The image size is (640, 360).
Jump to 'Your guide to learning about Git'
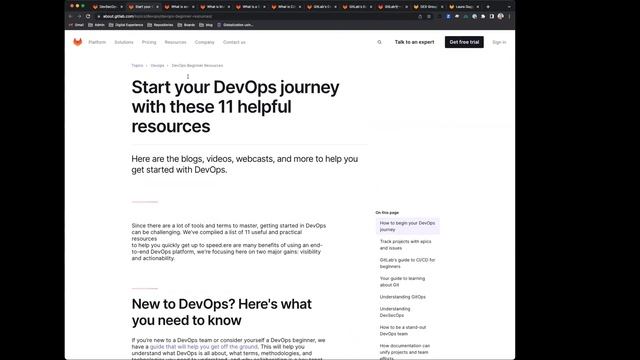point(402,281)
